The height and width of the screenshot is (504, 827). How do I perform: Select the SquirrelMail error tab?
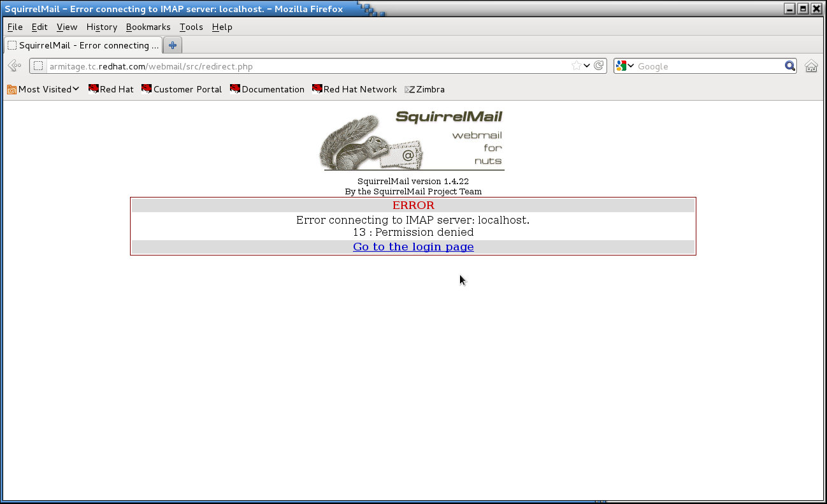(x=83, y=45)
